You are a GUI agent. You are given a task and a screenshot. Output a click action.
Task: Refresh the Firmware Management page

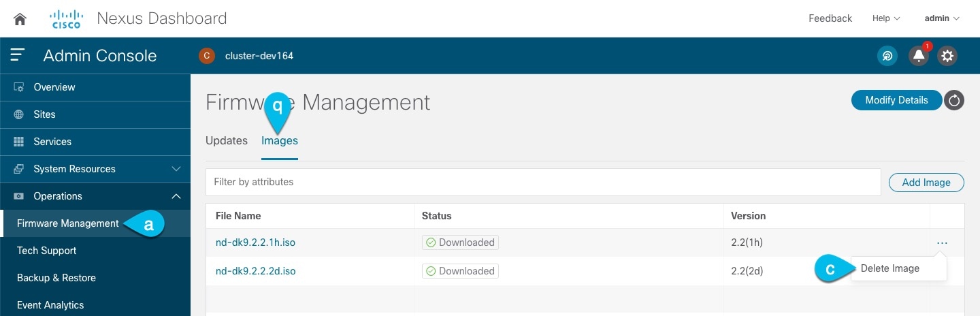(954, 100)
